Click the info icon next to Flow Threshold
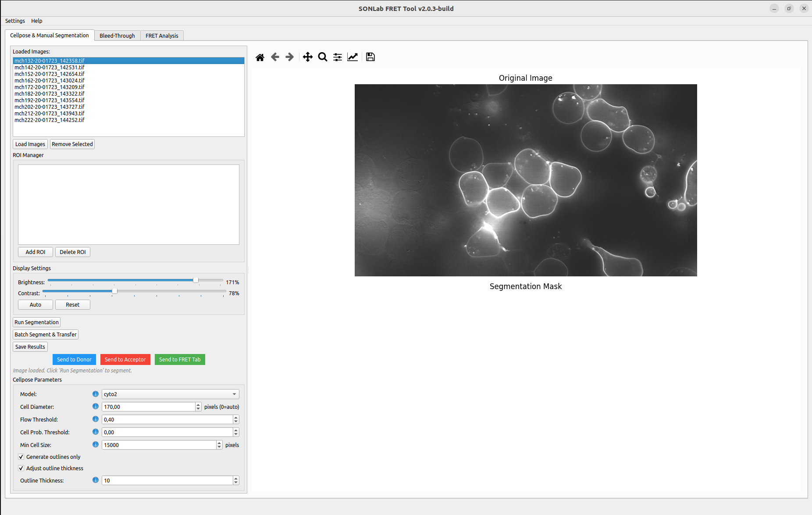This screenshot has width=812, height=515. pyautogui.click(x=96, y=419)
